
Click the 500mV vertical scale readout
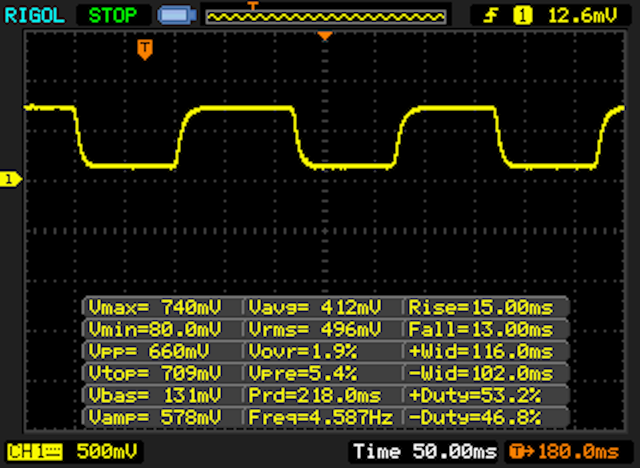(x=107, y=451)
